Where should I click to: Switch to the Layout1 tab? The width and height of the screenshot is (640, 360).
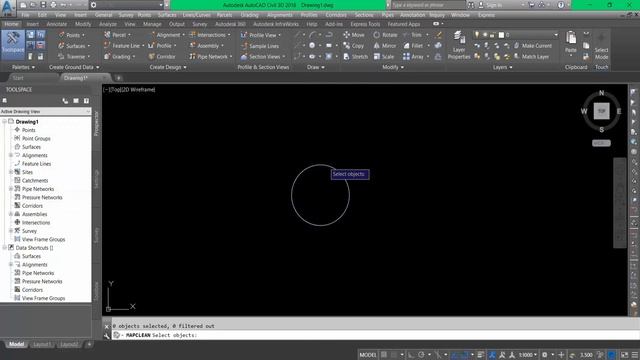pos(42,344)
